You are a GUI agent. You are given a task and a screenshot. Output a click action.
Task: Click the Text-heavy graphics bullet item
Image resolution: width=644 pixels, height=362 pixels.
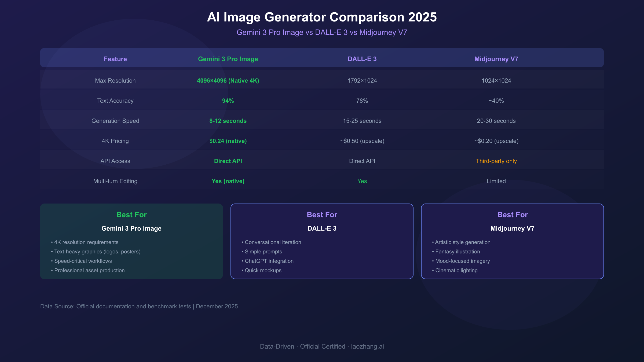(97, 252)
